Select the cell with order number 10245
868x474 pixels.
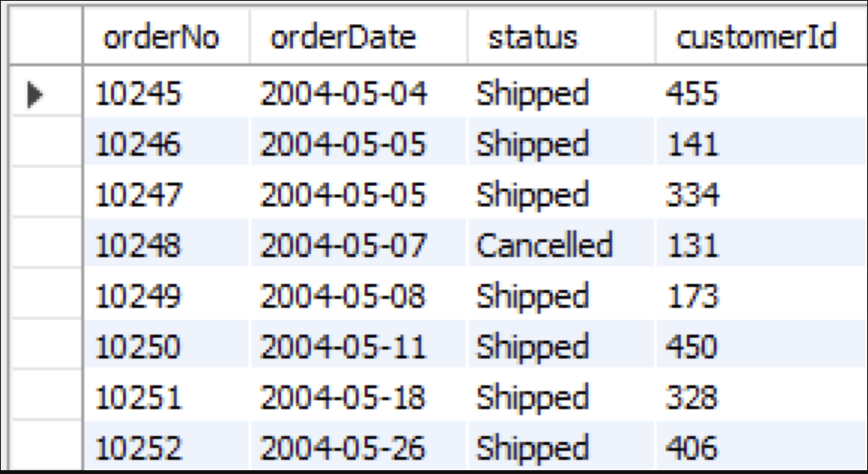pyautogui.click(x=166, y=92)
